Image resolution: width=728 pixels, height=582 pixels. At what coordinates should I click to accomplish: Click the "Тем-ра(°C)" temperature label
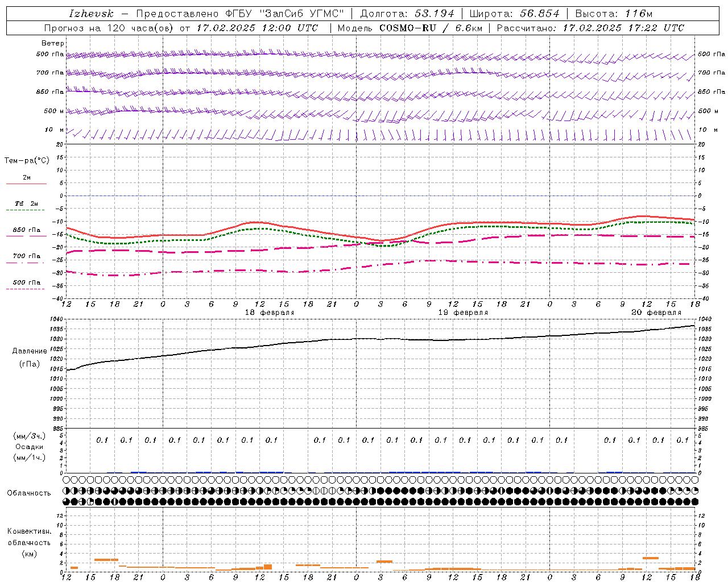27,161
